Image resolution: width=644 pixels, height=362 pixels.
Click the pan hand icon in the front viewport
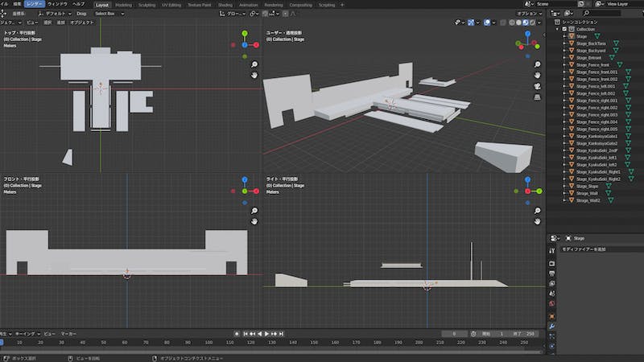(x=254, y=220)
